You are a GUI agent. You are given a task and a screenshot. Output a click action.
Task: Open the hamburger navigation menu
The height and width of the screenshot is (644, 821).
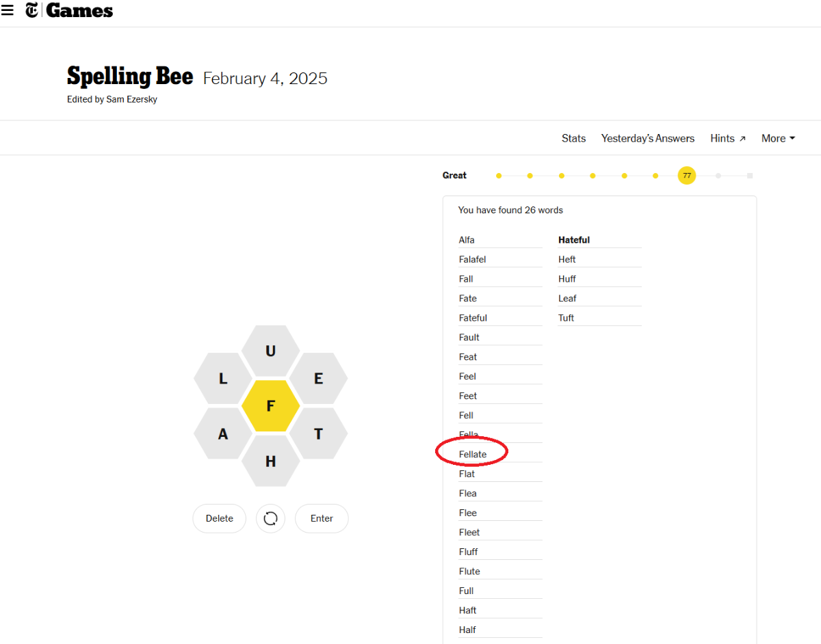(x=8, y=10)
